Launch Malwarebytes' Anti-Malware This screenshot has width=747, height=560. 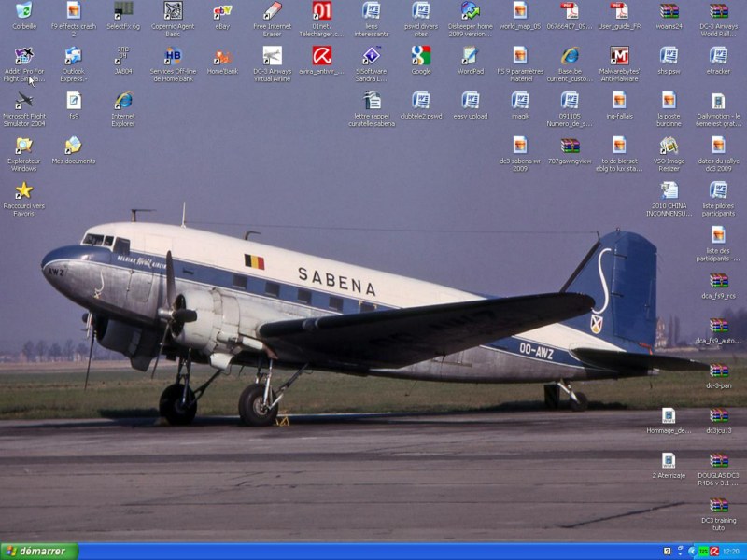[619, 56]
